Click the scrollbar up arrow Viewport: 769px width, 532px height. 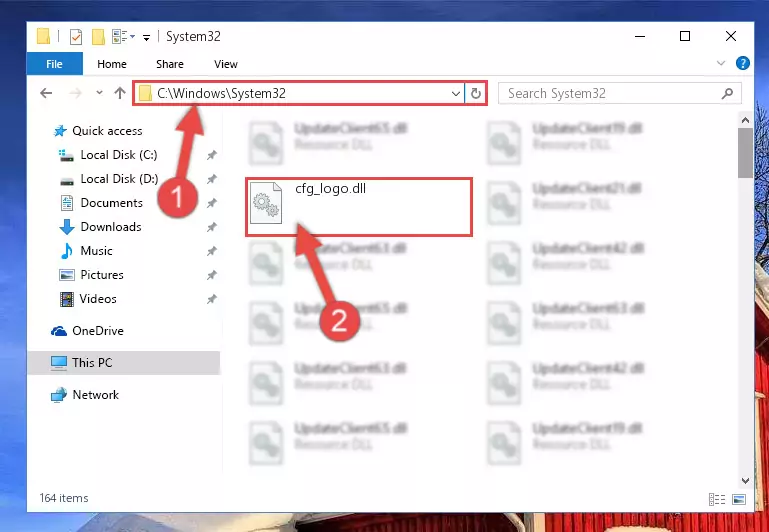(x=745, y=120)
